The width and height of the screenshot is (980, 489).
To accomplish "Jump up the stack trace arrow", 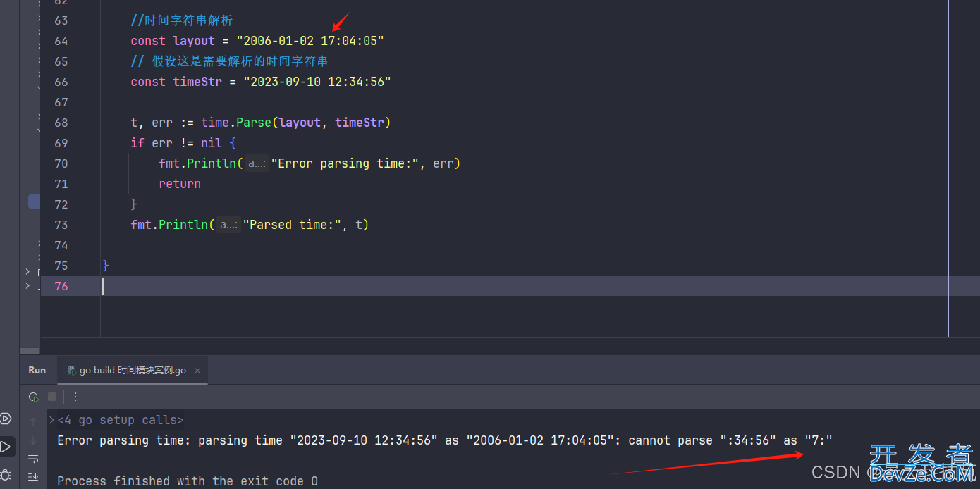I will (33, 421).
